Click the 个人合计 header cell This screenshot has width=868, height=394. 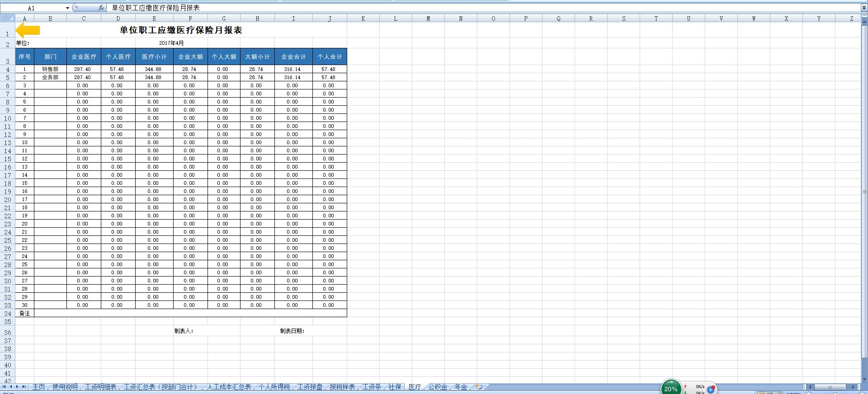coord(330,56)
